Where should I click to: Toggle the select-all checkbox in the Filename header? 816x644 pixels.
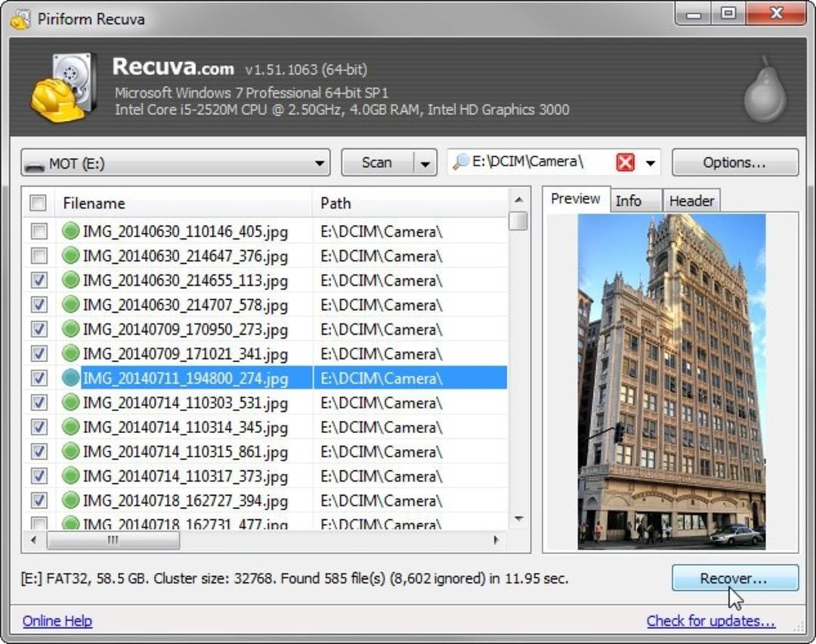[38, 203]
